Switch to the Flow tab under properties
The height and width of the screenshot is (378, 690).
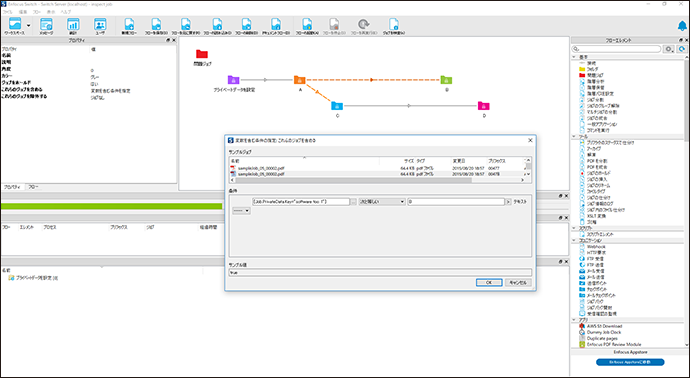pyautogui.click(x=33, y=187)
